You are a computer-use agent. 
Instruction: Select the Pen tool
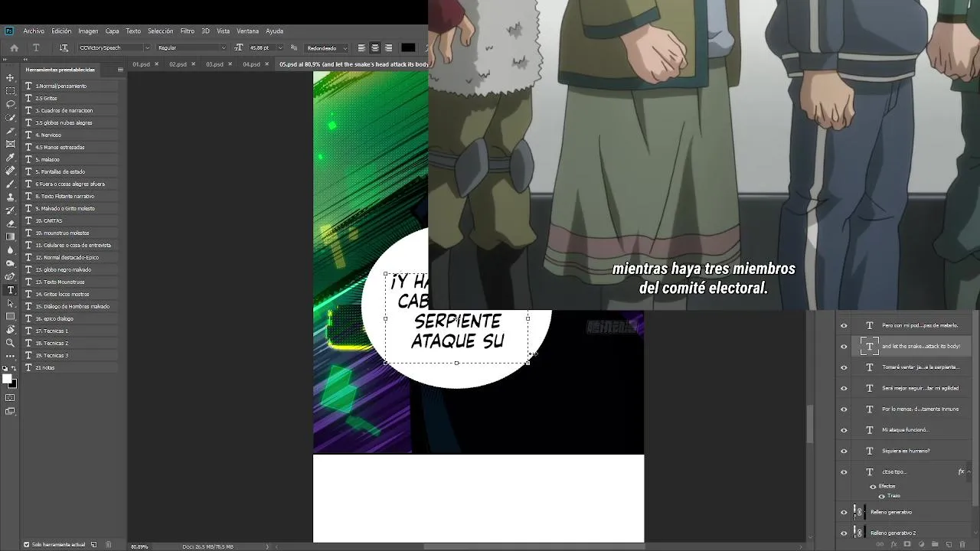tap(10, 276)
